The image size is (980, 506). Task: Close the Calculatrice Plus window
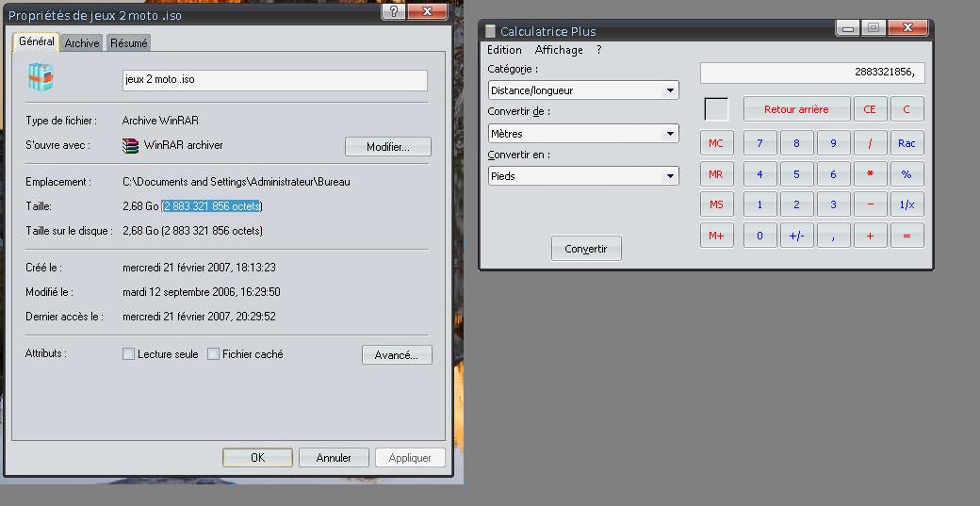point(908,28)
